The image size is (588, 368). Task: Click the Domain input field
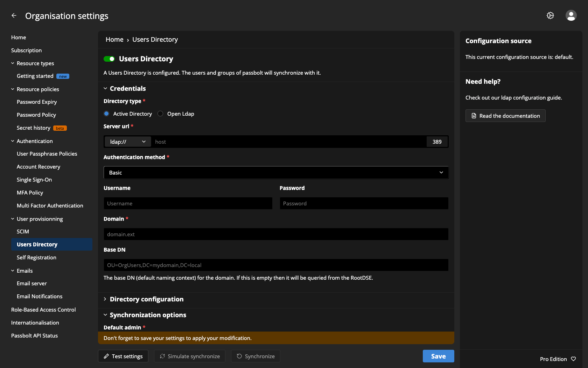pos(276,234)
